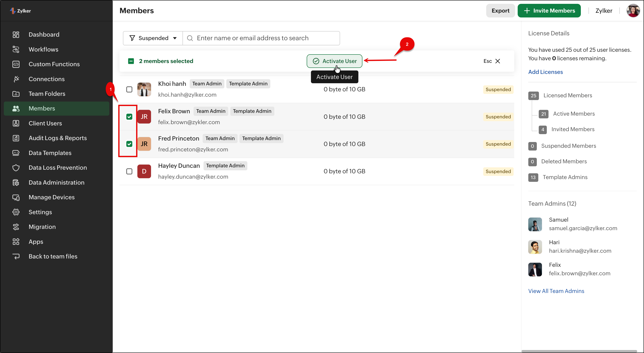The image size is (644, 353).
Task: Click the member search input field
Action: [x=261, y=38]
